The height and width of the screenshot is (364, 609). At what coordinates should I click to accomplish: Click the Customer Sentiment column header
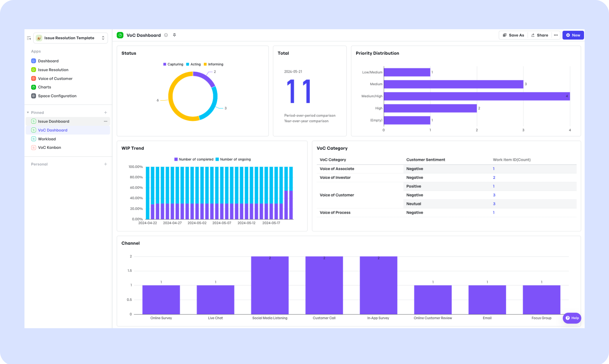point(426,160)
